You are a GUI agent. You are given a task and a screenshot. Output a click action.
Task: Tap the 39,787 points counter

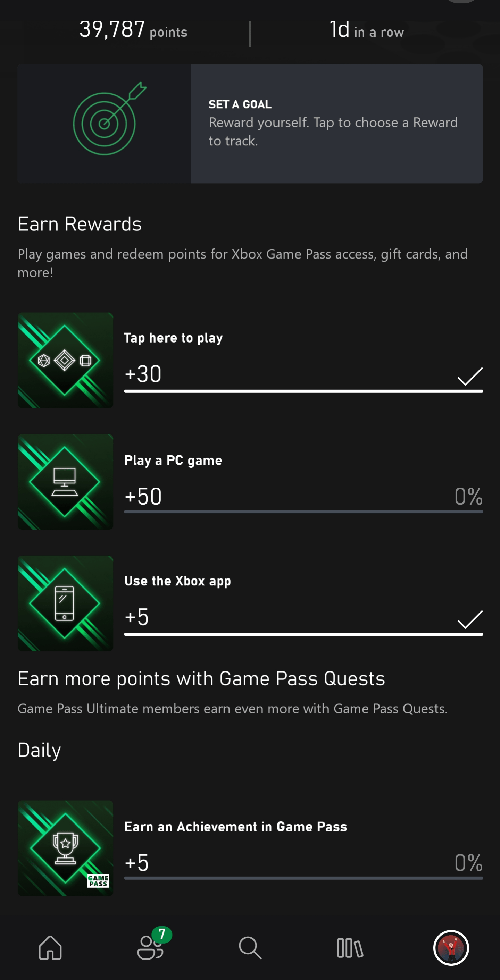tap(133, 31)
